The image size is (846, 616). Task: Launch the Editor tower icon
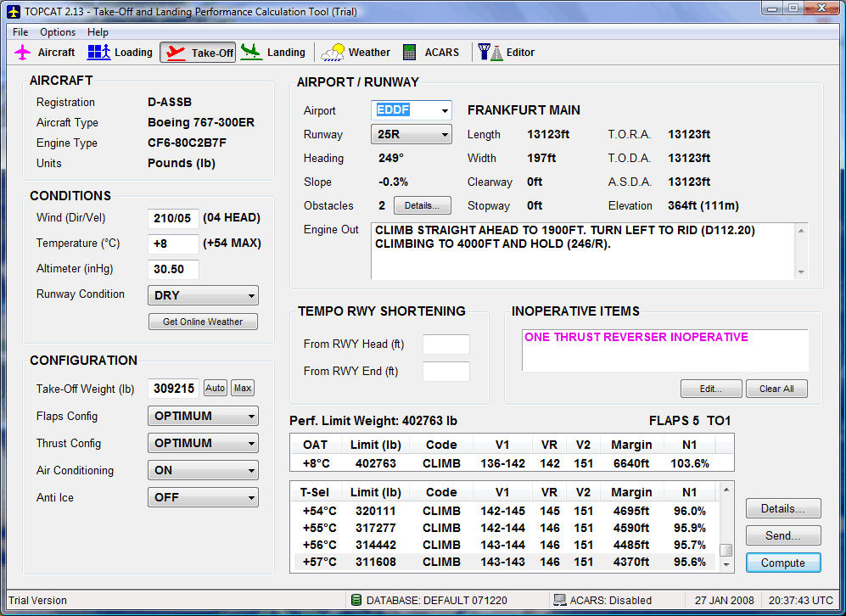[x=490, y=53]
